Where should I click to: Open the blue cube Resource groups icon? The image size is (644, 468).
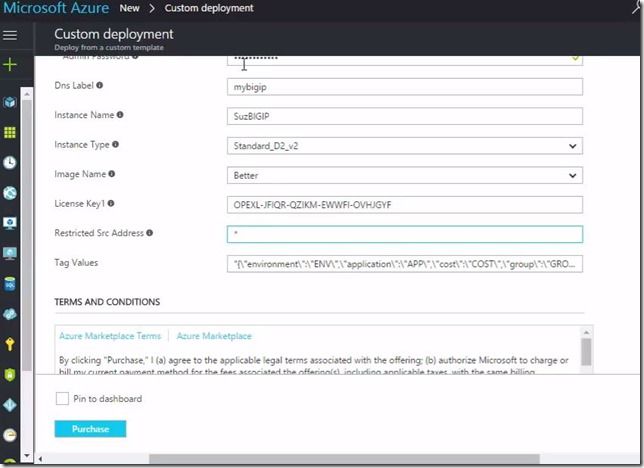[x=10, y=102]
